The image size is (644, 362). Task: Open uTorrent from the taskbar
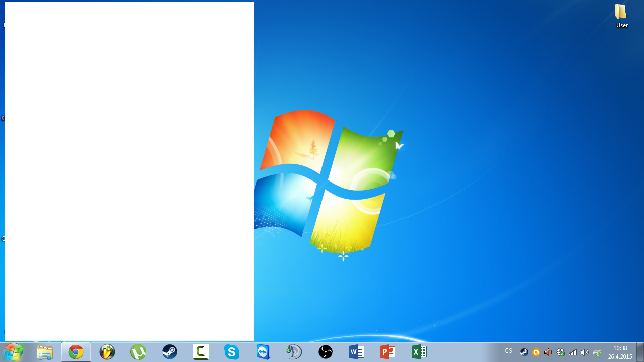click(138, 352)
